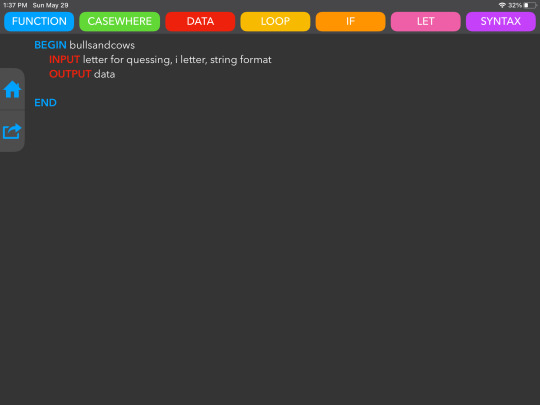Go to the home screen via house icon
This screenshot has width=540, height=405.
click(x=12, y=89)
